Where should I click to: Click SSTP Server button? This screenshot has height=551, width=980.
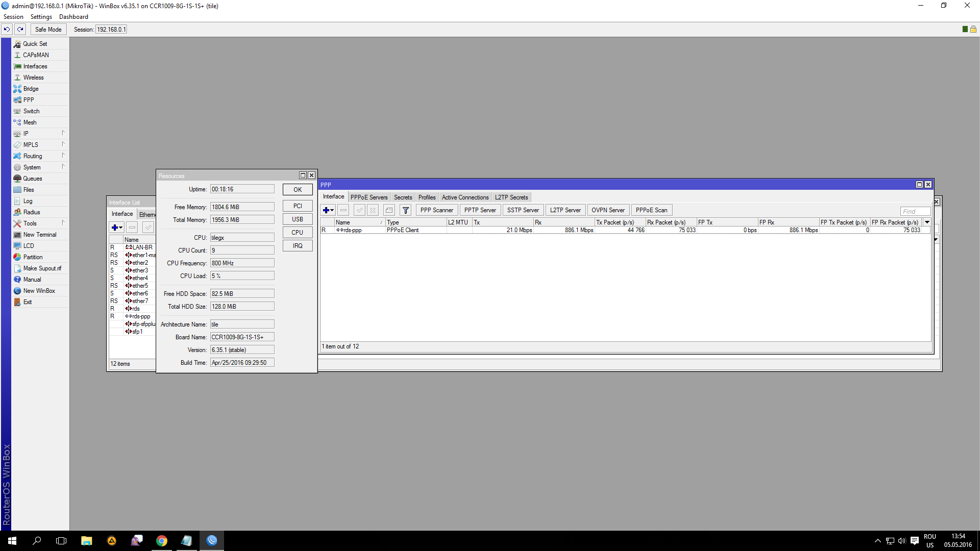[523, 210]
